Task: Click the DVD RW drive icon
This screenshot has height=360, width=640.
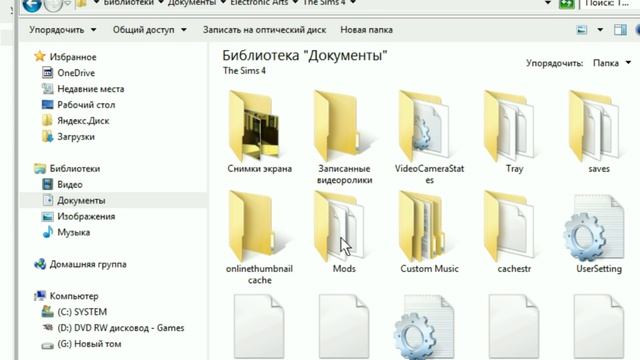Action: tap(47, 328)
